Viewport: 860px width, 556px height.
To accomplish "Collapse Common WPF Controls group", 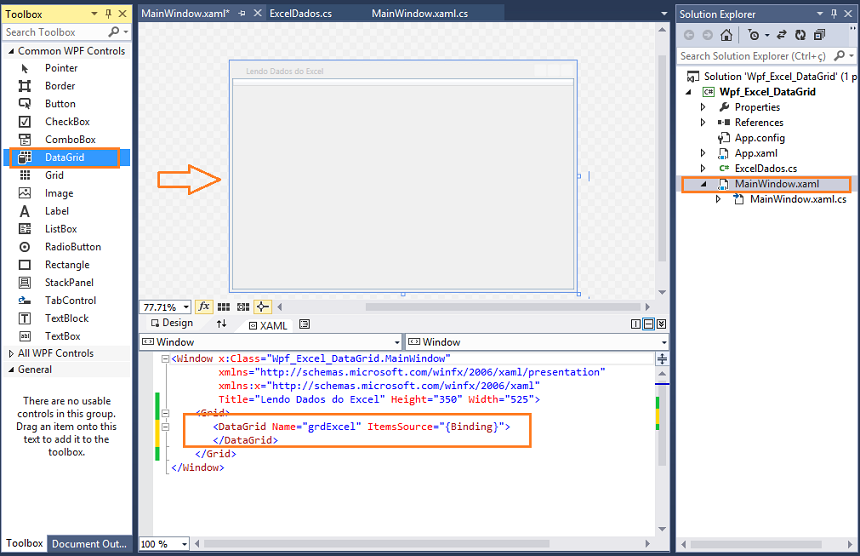I will (11, 51).
